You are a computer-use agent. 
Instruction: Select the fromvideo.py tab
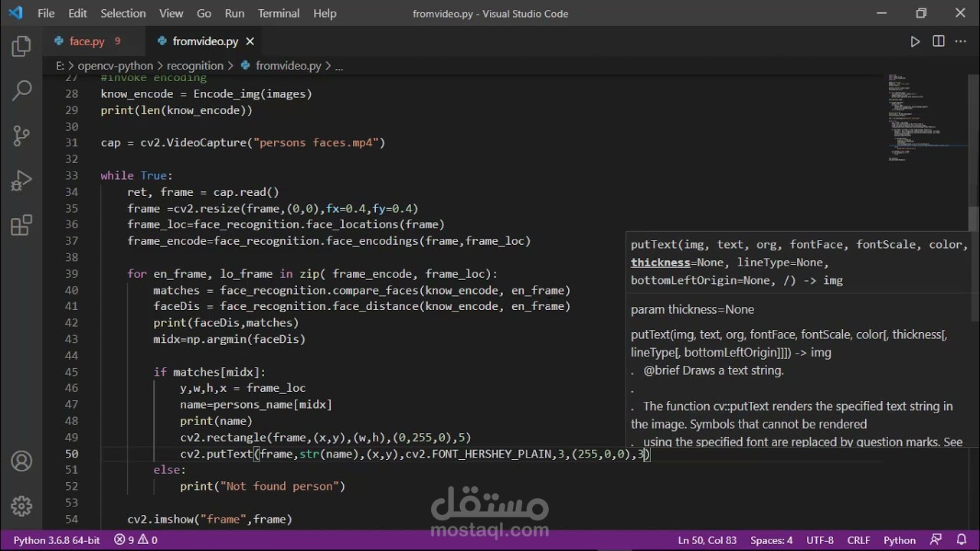point(205,41)
